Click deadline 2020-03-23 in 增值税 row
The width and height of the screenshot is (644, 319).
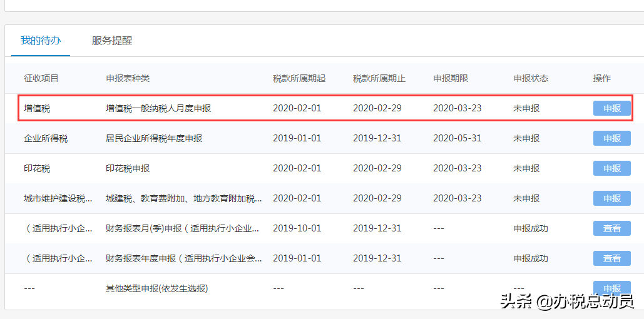pos(457,108)
